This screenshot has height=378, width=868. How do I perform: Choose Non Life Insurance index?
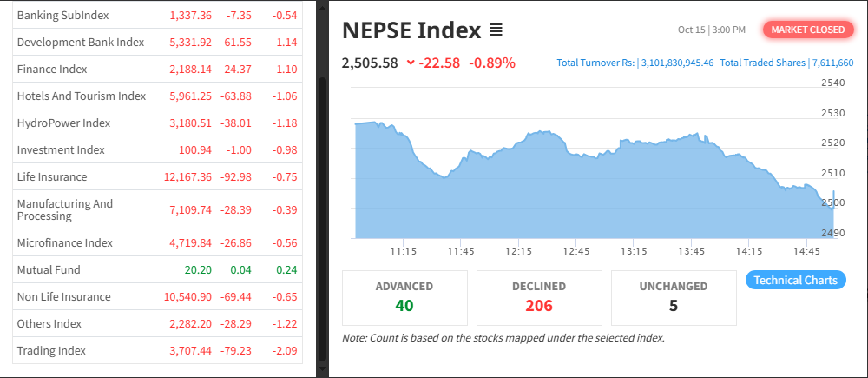(63, 296)
